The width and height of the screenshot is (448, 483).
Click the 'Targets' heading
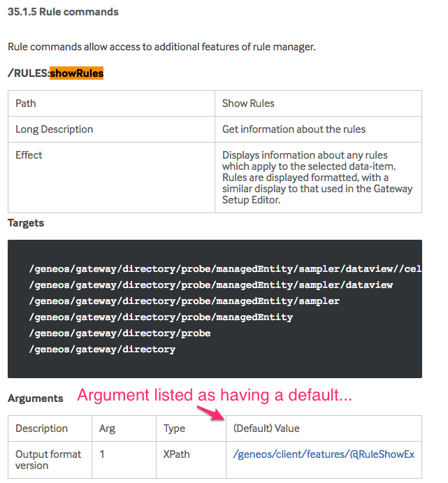click(26, 223)
